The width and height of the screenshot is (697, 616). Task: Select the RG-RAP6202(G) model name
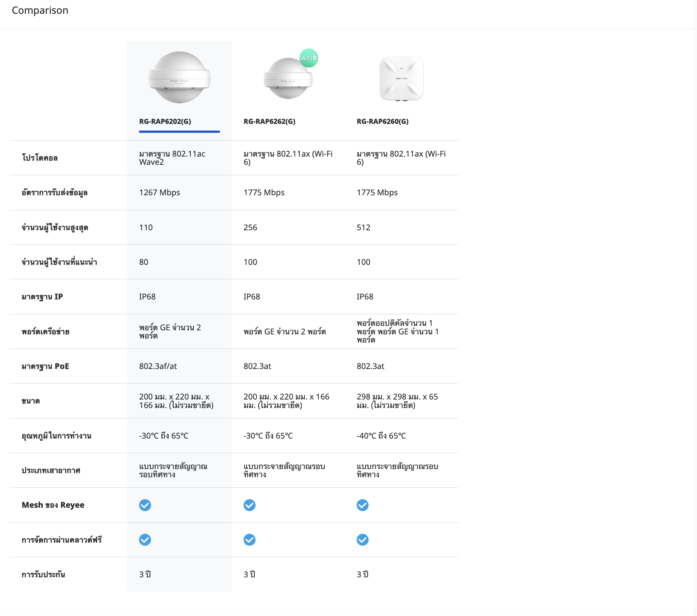[x=165, y=121]
